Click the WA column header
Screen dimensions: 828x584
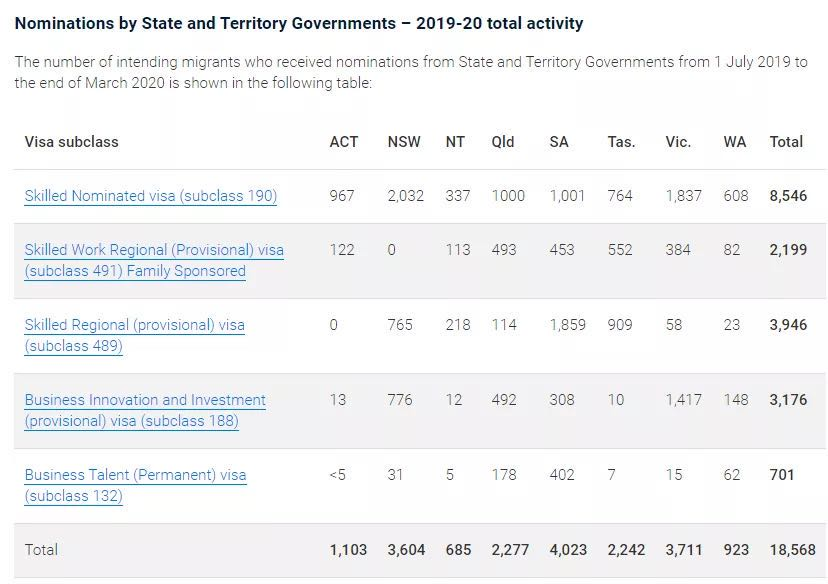pyautogui.click(x=735, y=142)
